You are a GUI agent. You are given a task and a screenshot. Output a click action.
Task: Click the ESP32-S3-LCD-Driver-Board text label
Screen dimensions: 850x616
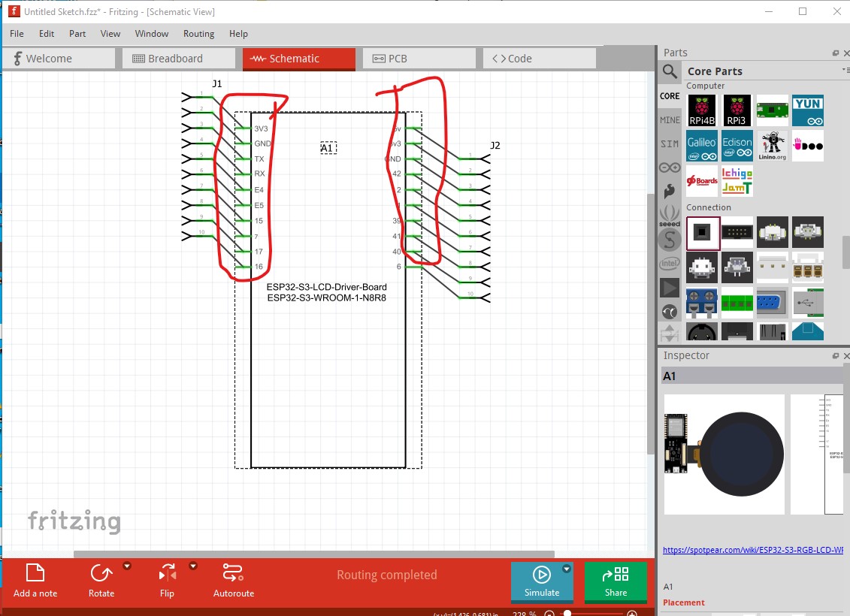click(326, 287)
